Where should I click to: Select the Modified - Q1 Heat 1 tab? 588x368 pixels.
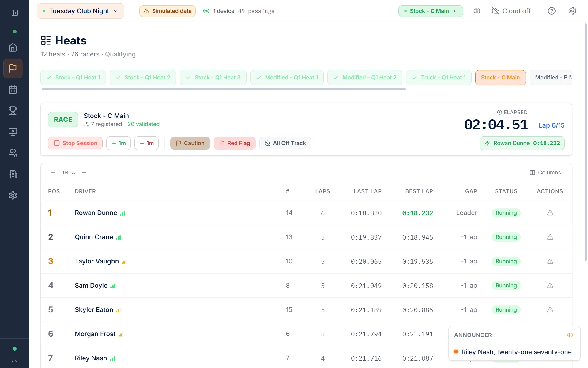[x=287, y=78]
